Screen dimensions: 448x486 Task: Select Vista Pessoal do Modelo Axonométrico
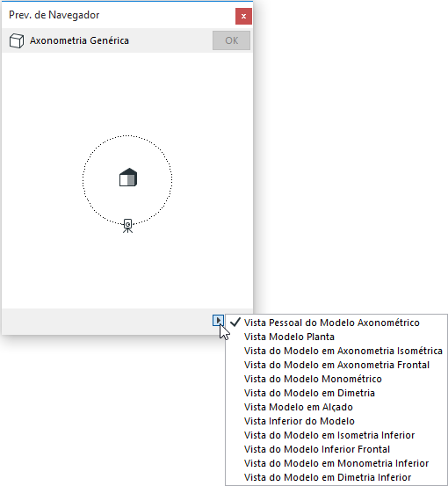point(336,323)
